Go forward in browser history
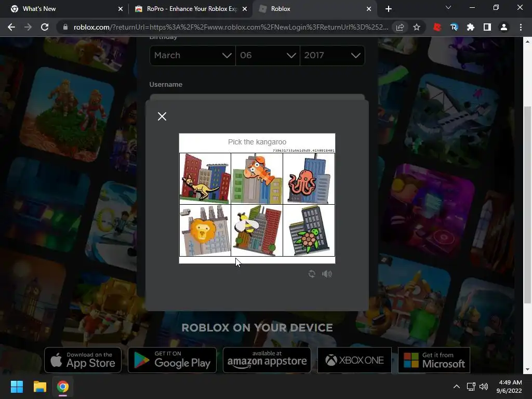The height and width of the screenshot is (399, 532). pos(28,27)
